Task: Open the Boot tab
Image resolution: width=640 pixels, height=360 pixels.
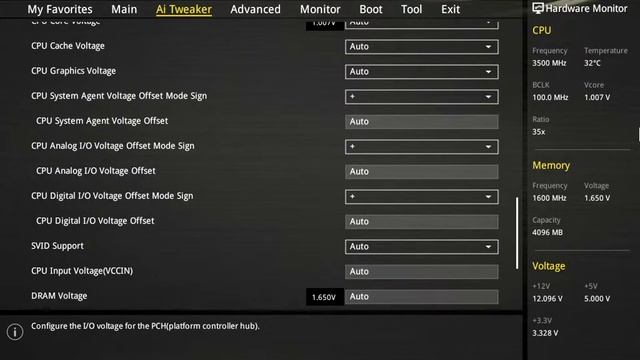Action: click(x=371, y=9)
